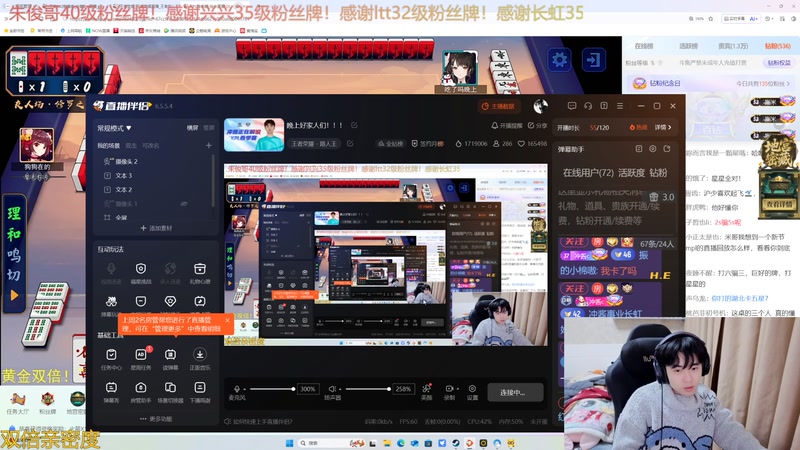Screen dimensions: 800x450
Task: Click the 全站榜 ranking button
Action: pyautogui.click(x=390, y=144)
